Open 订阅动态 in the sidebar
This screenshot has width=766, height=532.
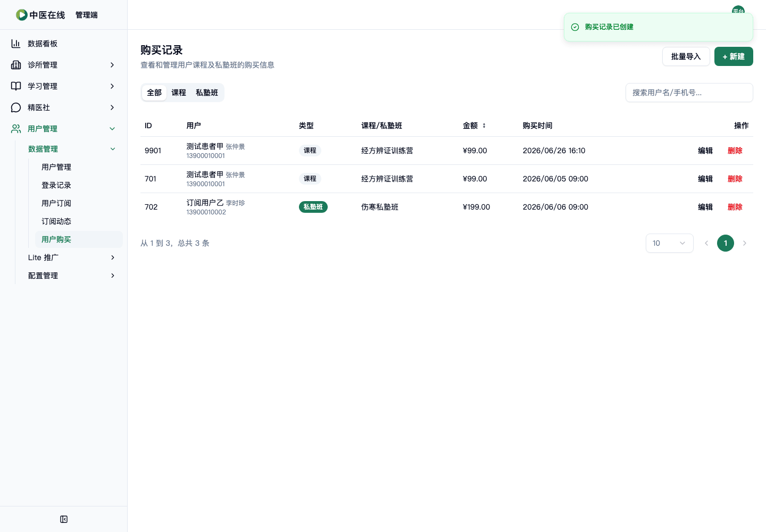coord(79,221)
